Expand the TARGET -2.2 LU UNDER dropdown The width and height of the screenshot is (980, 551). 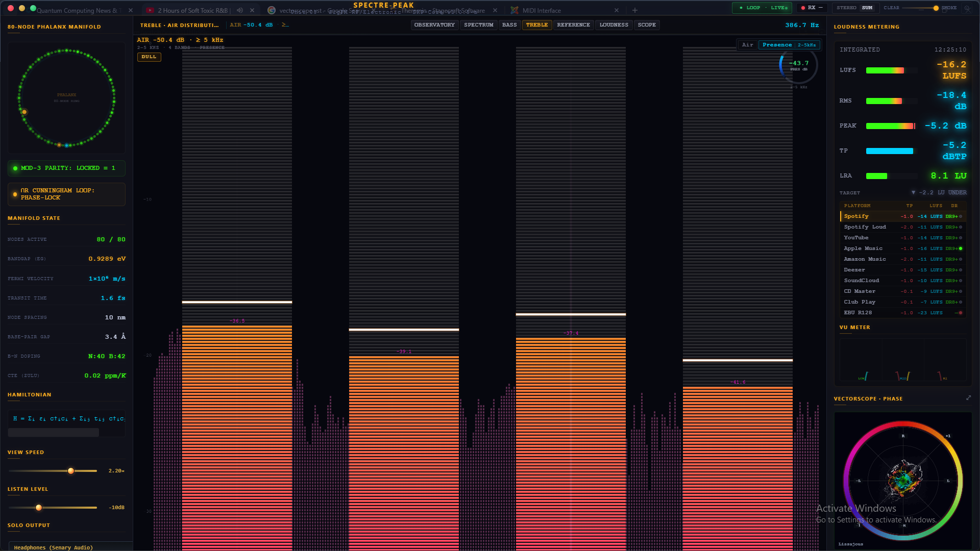pos(939,192)
